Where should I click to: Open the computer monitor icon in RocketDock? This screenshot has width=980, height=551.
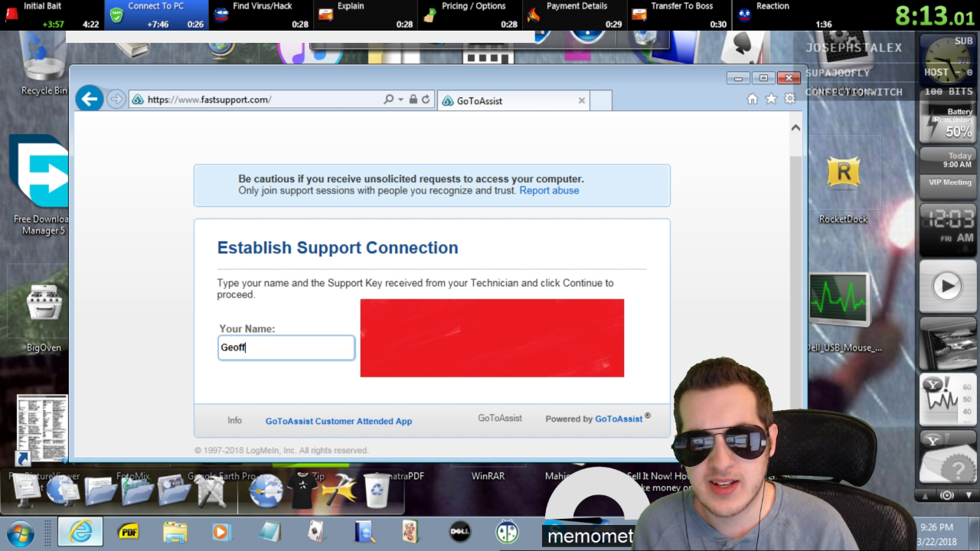[26, 491]
